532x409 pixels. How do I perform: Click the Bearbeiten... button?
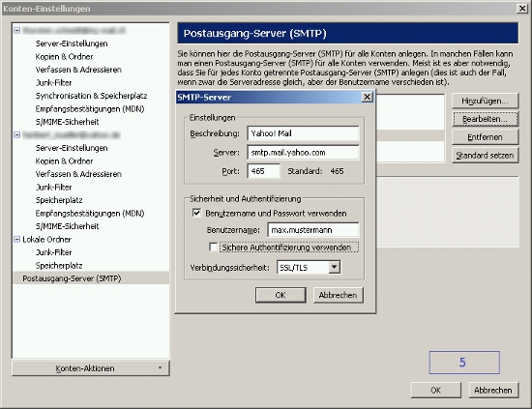[x=485, y=119]
